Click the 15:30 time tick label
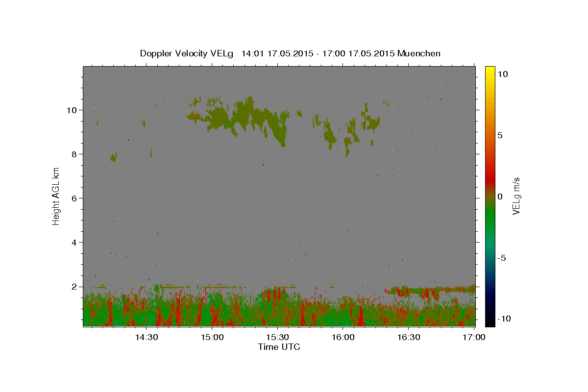This screenshot has width=588, height=392. pos(278,337)
